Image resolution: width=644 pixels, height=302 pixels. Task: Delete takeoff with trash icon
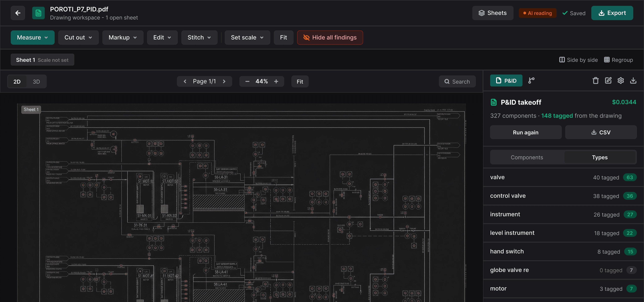click(596, 81)
